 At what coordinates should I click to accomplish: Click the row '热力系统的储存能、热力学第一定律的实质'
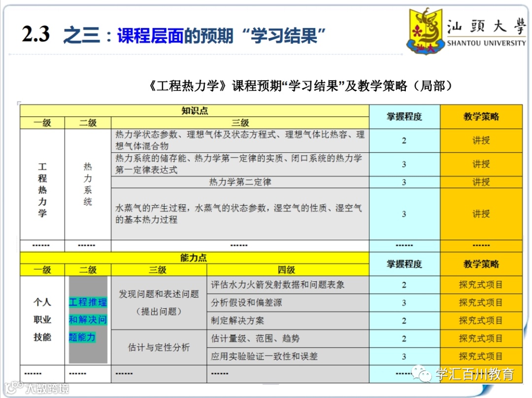[x=240, y=164]
